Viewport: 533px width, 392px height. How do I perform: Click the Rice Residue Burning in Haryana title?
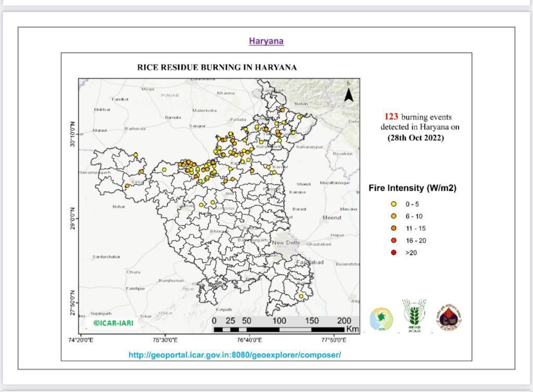pyautogui.click(x=217, y=67)
